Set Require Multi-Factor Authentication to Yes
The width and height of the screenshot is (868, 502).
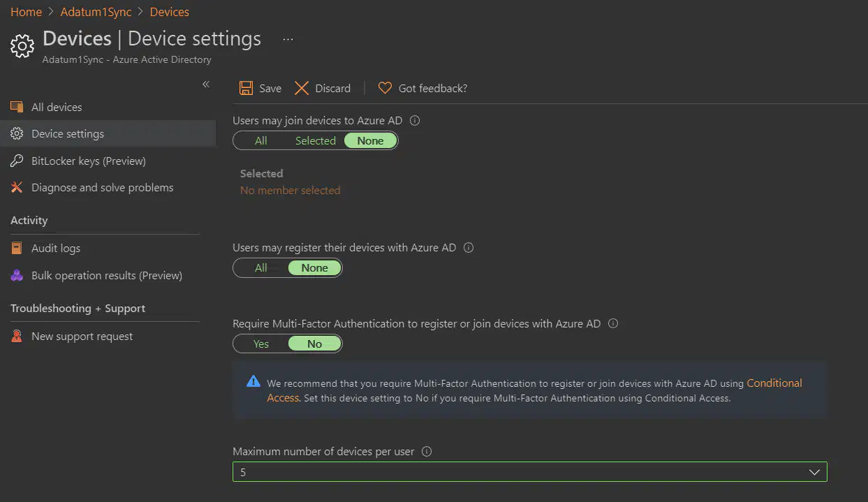tap(261, 344)
